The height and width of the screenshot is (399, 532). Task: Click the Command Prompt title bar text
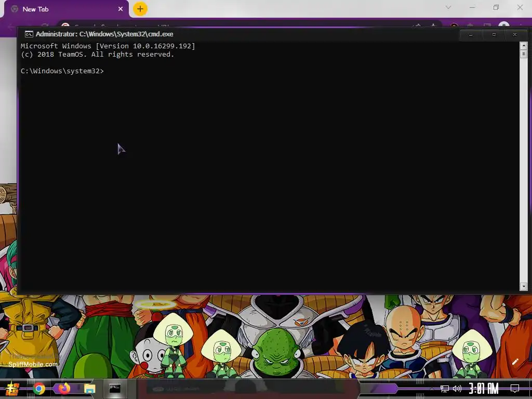coord(104,34)
